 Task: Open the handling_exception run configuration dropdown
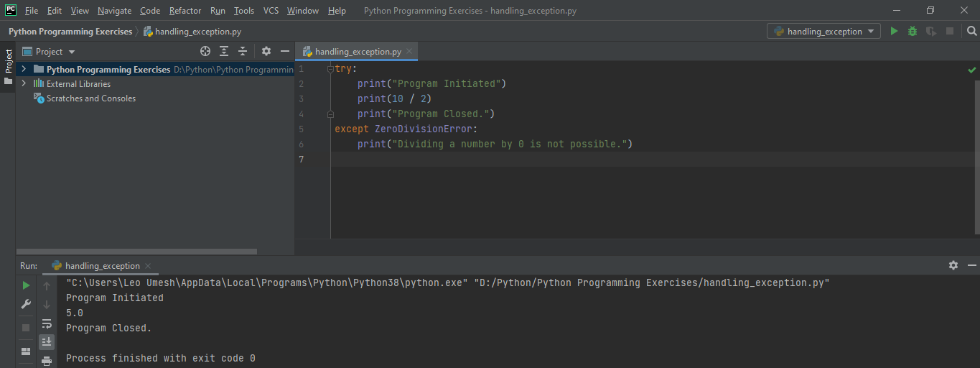click(823, 31)
